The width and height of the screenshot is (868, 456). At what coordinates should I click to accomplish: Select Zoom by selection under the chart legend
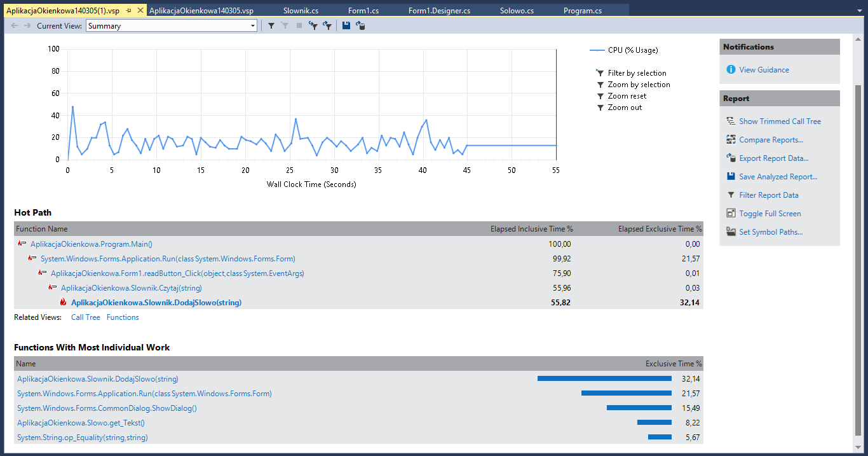click(x=639, y=85)
